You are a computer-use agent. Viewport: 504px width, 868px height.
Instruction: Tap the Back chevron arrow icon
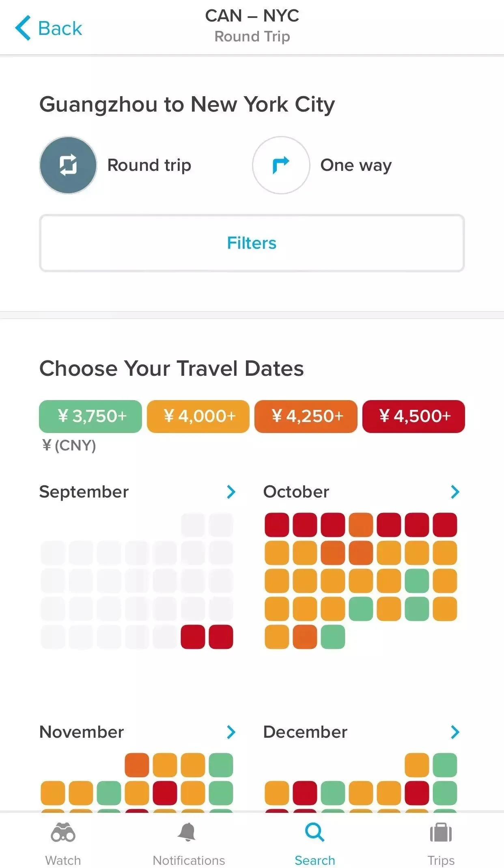[23, 28]
